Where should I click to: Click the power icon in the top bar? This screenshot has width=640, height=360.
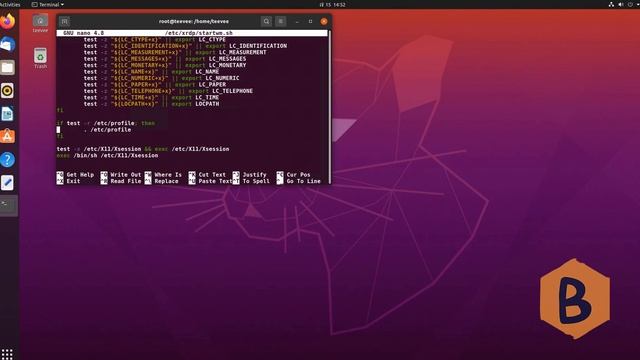631,4
